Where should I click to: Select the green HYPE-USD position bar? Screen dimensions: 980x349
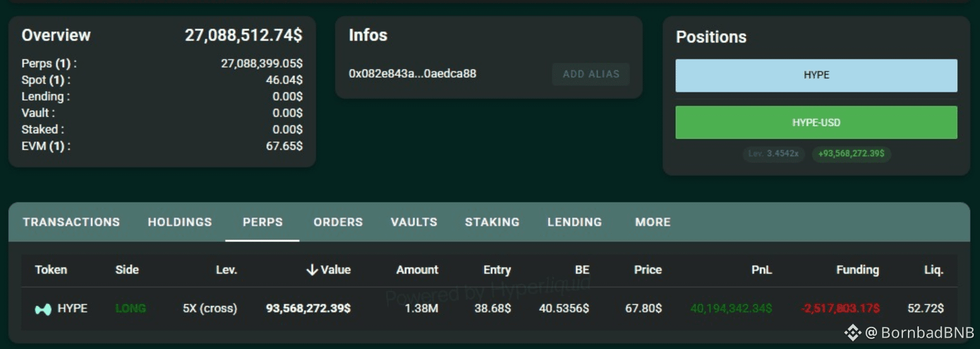click(816, 123)
